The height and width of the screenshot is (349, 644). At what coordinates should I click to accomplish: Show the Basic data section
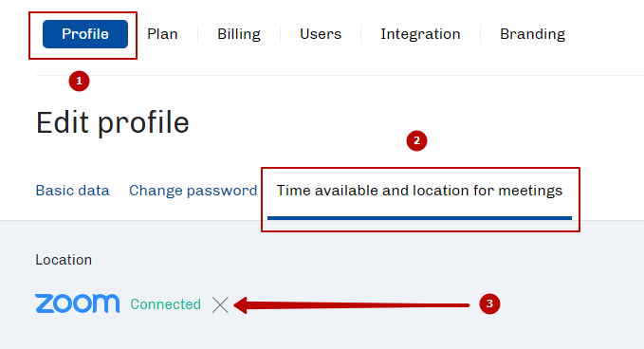[x=72, y=191]
